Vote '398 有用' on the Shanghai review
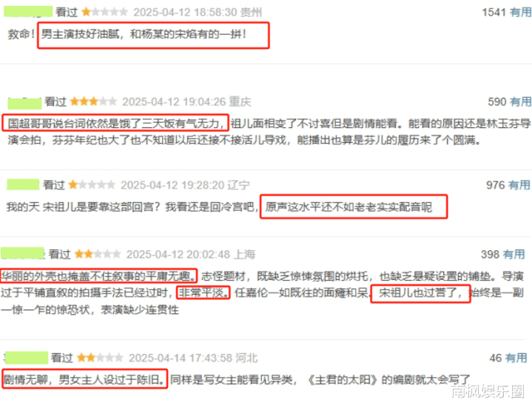Image resolution: width=532 pixels, height=408 pixels. click(x=502, y=254)
